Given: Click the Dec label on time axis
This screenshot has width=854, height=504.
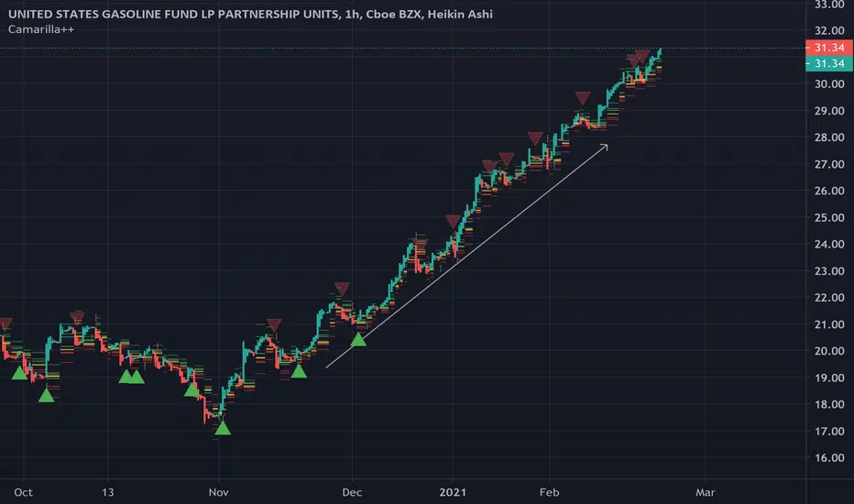Looking at the screenshot, I should pyautogui.click(x=352, y=493).
